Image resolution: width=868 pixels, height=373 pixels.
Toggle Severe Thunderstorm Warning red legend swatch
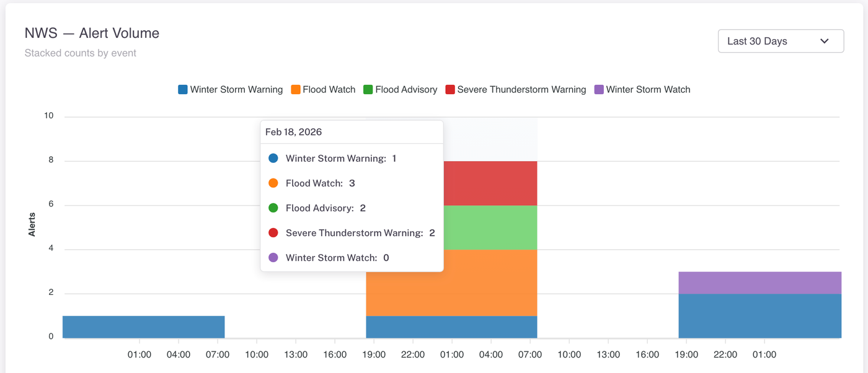click(x=450, y=90)
